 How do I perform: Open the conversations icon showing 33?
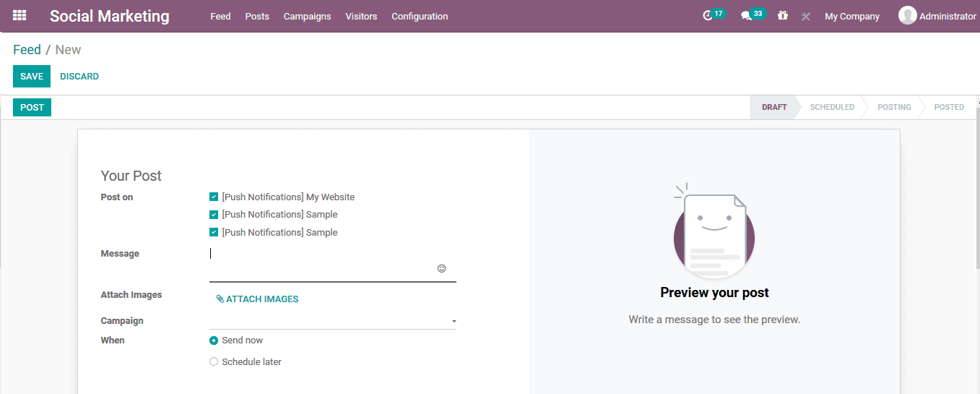click(753, 15)
